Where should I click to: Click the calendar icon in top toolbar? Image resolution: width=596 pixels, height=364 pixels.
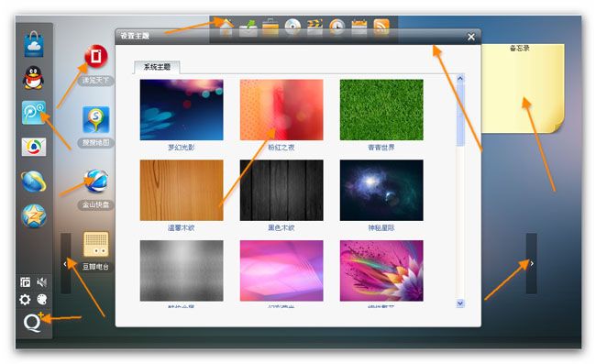tap(359, 28)
